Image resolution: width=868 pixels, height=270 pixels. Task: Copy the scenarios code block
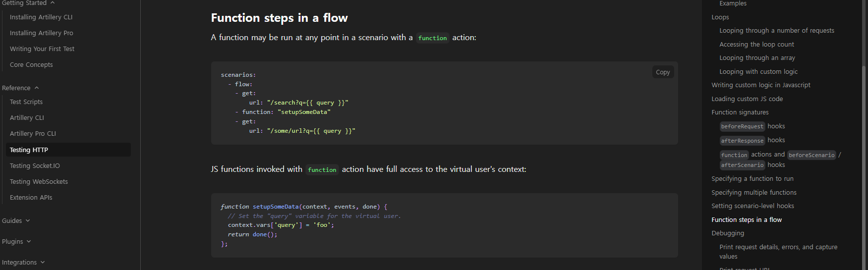point(663,72)
